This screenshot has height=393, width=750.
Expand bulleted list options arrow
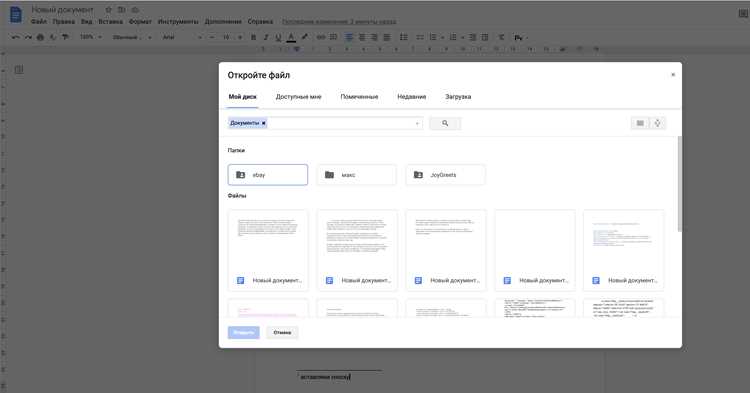coord(442,37)
